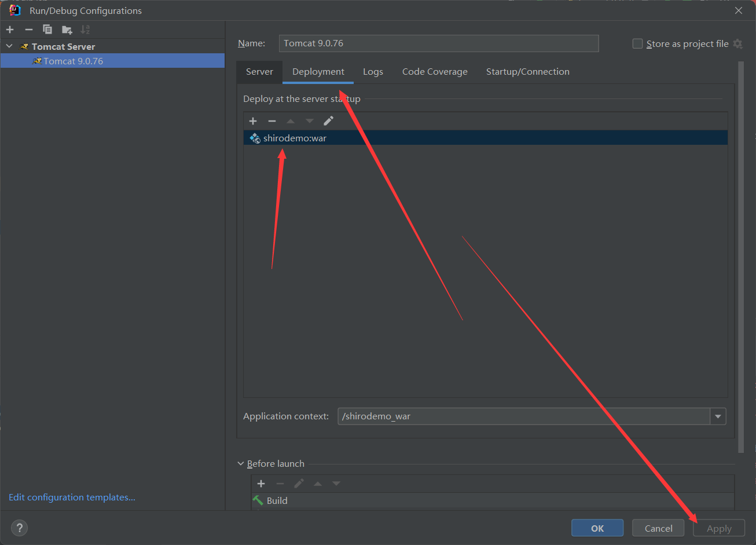Remove the deployment artifact with minus icon
This screenshot has height=545, width=756.
pyautogui.click(x=272, y=121)
